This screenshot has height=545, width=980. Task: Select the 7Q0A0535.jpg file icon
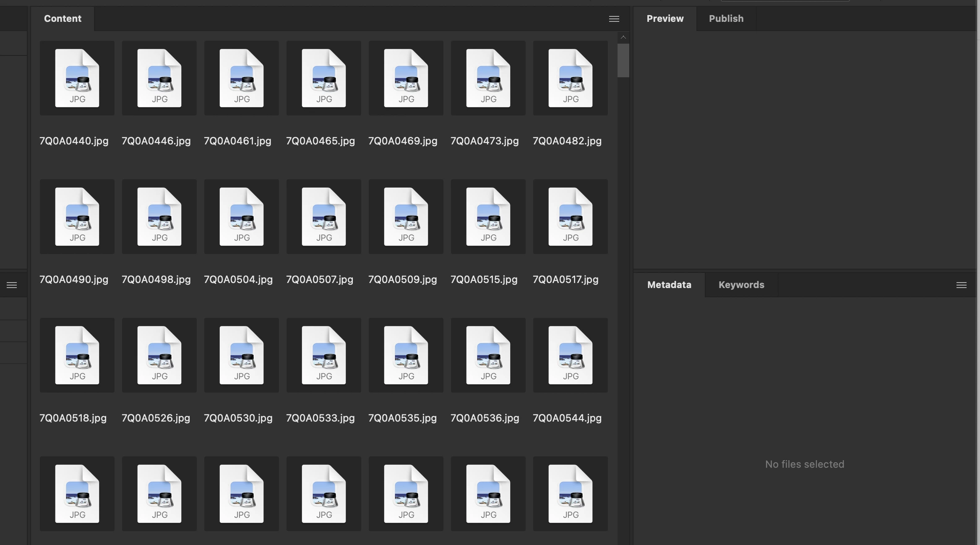click(406, 355)
